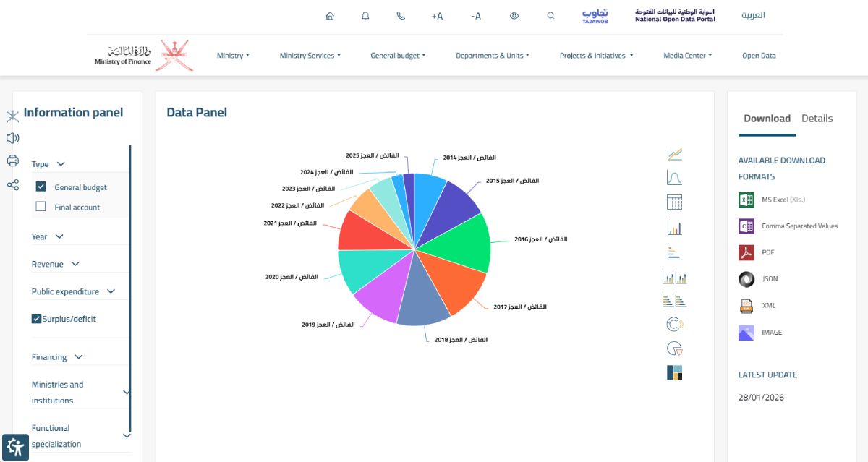Uncheck the General budget checkbox
This screenshot has width=868, height=462.
(x=41, y=187)
